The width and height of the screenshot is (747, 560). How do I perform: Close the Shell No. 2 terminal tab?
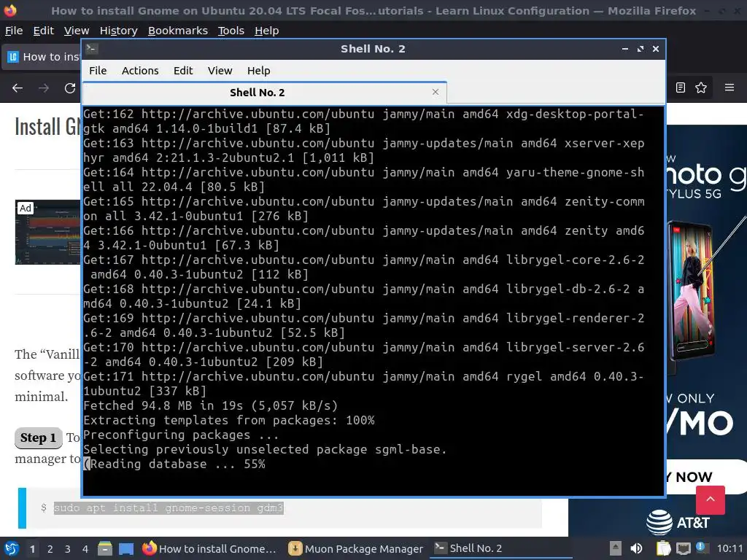tap(435, 92)
